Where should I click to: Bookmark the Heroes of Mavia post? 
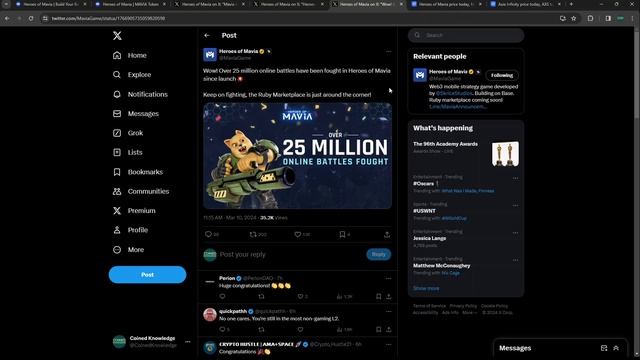[x=342, y=234]
